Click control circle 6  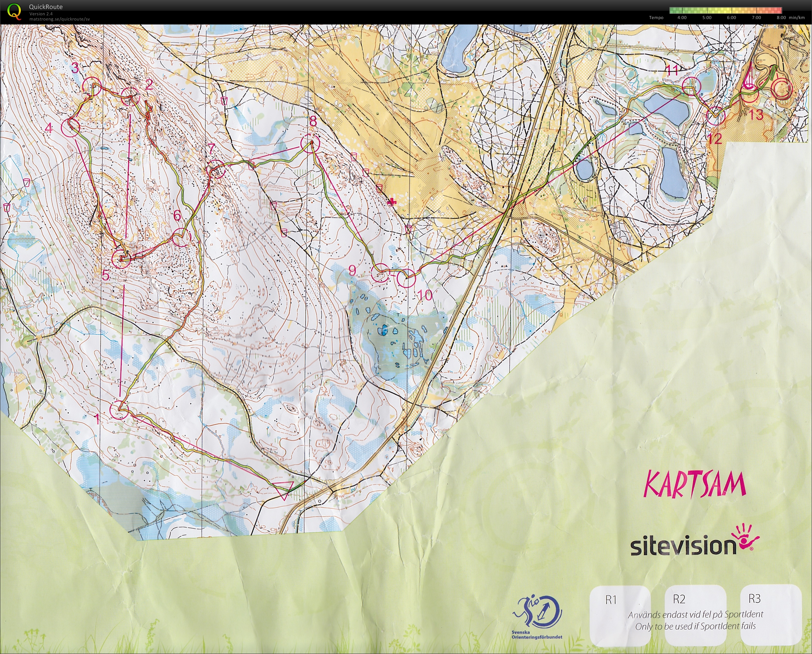[182, 237]
